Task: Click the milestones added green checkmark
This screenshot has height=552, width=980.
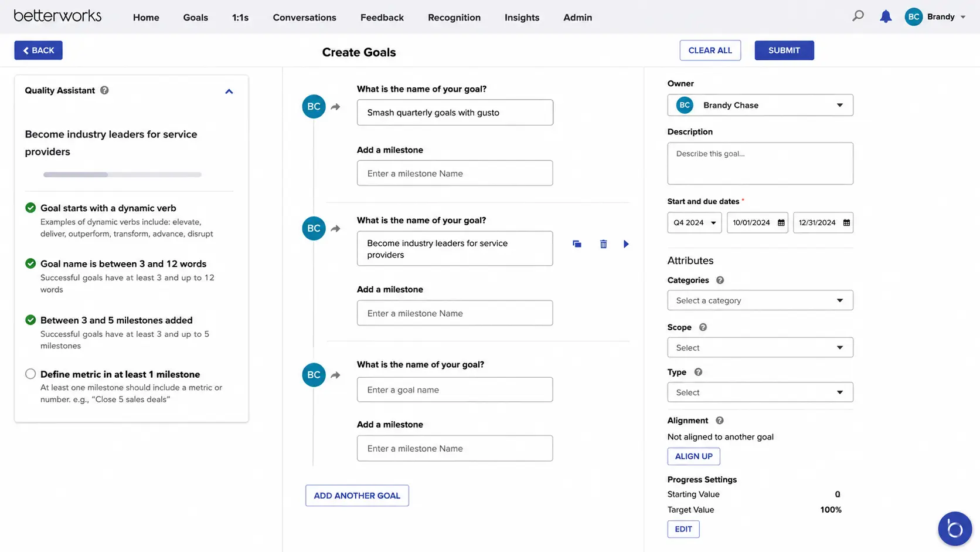Action: pos(30,320)
